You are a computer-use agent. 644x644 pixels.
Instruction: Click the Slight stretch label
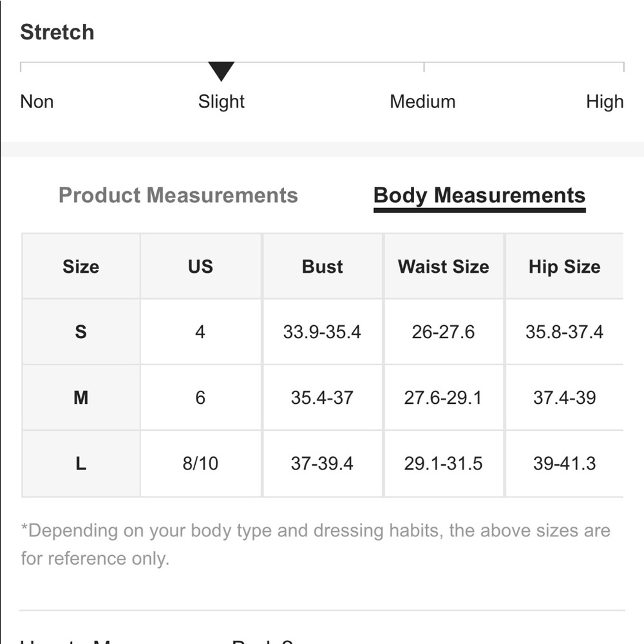tap(221, 102)
